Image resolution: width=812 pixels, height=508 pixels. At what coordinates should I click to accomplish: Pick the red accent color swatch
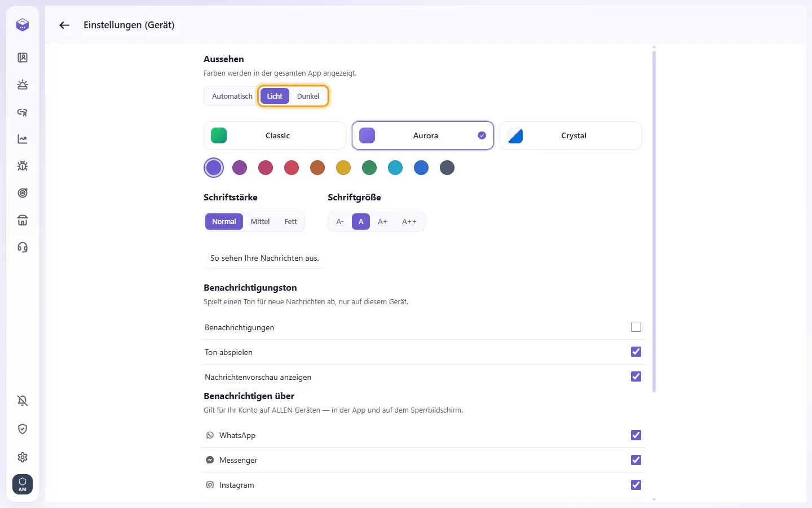292,168
